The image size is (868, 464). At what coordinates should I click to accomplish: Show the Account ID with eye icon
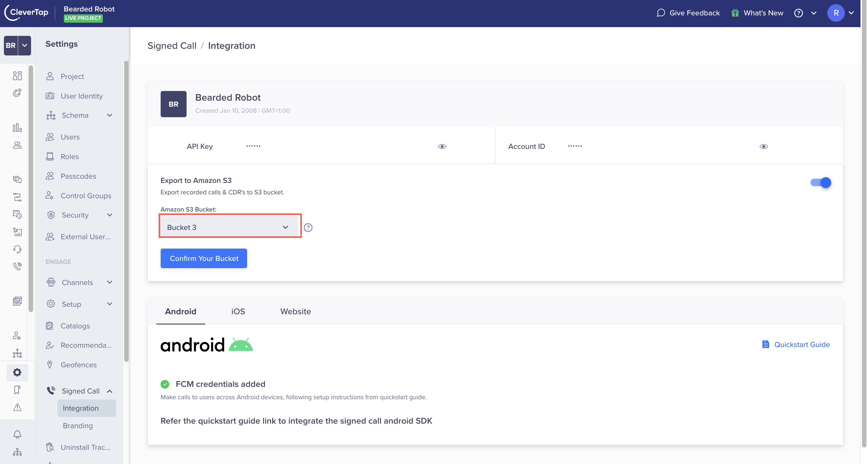(763, 146)
